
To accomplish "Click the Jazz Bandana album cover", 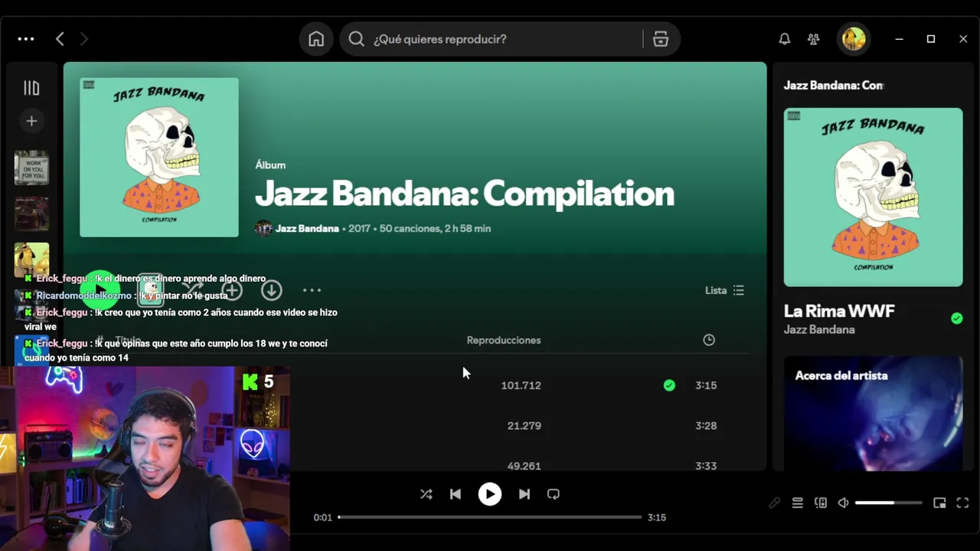I will (159, 158).
